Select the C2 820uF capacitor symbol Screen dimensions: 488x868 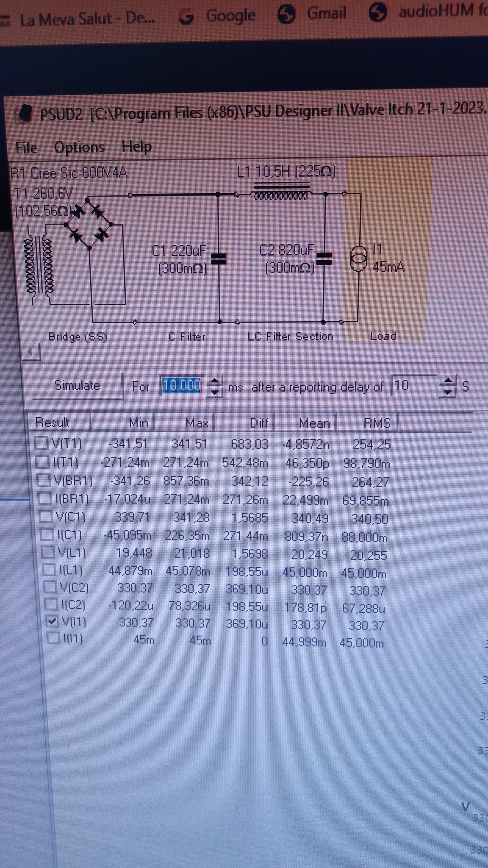[x=324, y=258]
